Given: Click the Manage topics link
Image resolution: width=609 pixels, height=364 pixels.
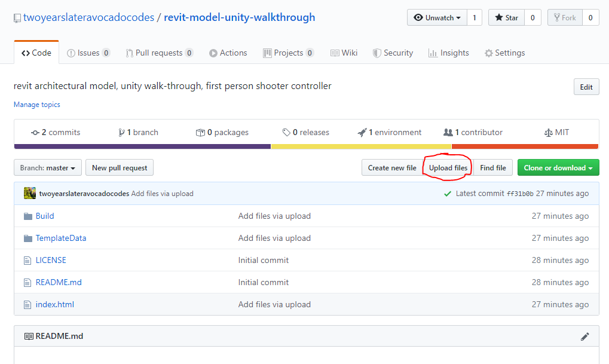Looking at the screenshot, I should point(37,105).
